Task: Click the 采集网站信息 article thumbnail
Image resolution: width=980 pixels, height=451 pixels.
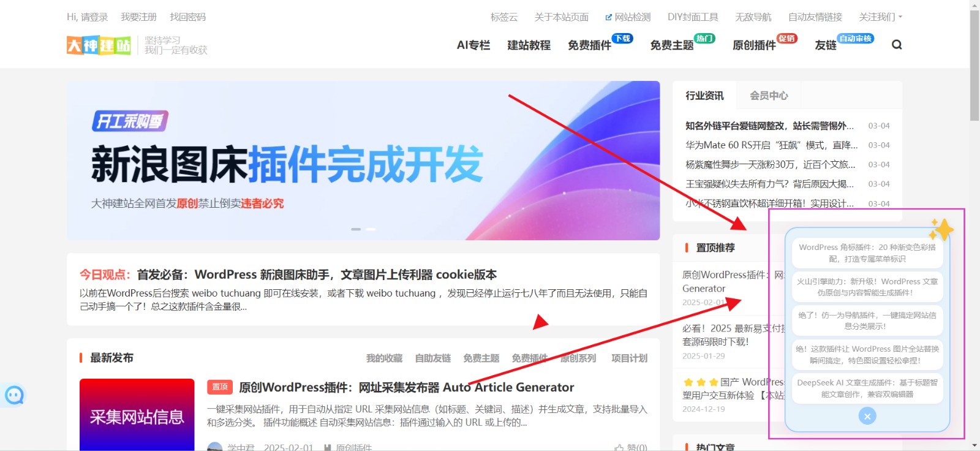Action: pyautogui.click(x=137, y=415)
